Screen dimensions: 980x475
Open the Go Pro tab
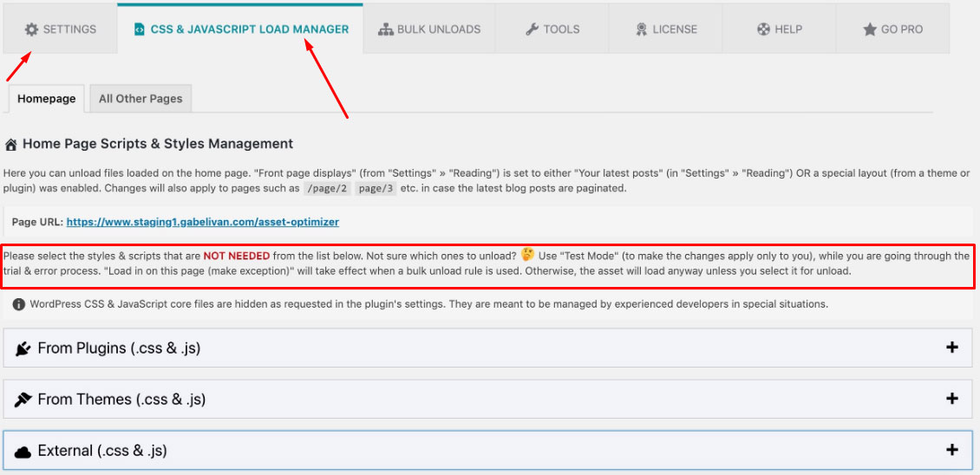coord(892,29)
